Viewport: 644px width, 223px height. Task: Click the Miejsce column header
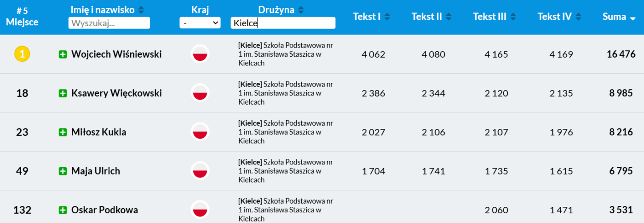(22, 17)
